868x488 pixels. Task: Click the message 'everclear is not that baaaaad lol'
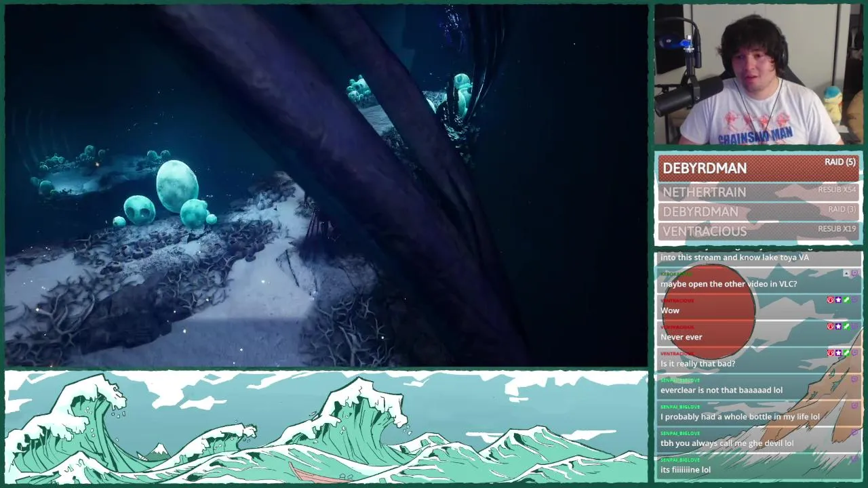click(722, 390)
